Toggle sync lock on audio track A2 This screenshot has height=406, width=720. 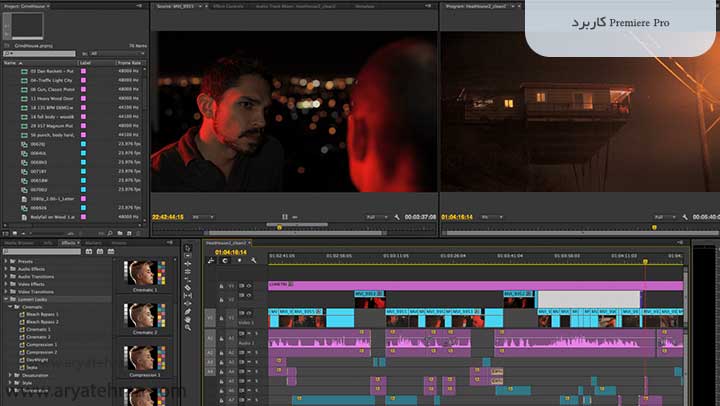242,353
